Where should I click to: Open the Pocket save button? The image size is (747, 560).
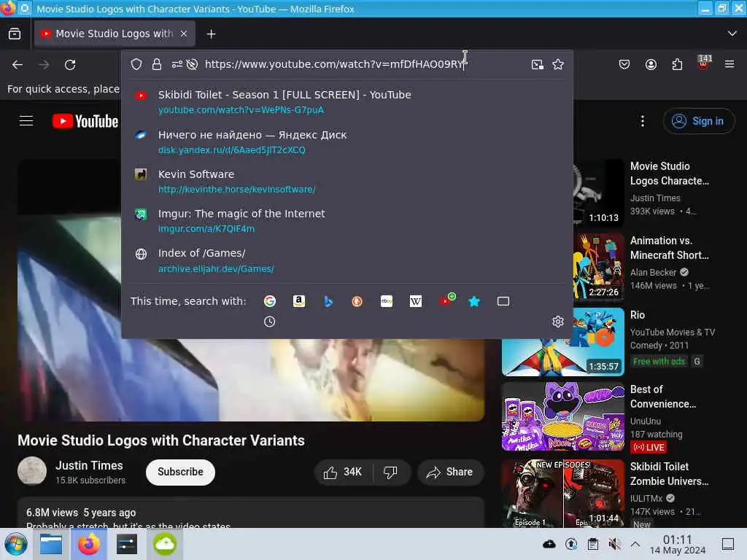(624, 64)
